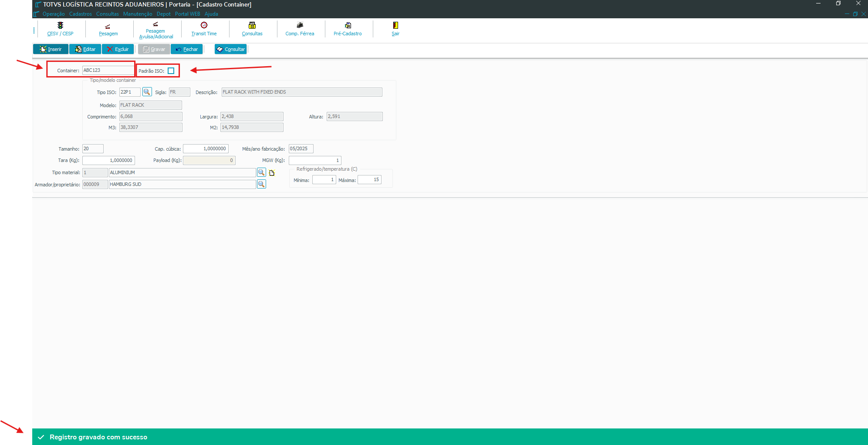868x445 pixels.
Task: Open the Manutenção menu
Action: coord(138,14)
